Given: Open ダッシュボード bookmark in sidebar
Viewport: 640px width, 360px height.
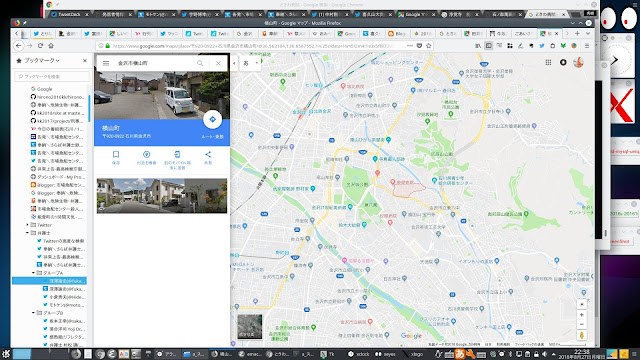Looking at the screenshot, I should [58, 177].
